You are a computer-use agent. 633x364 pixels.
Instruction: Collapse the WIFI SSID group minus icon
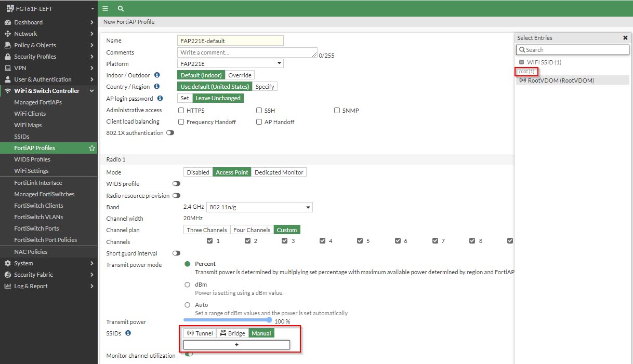[522, 62]
